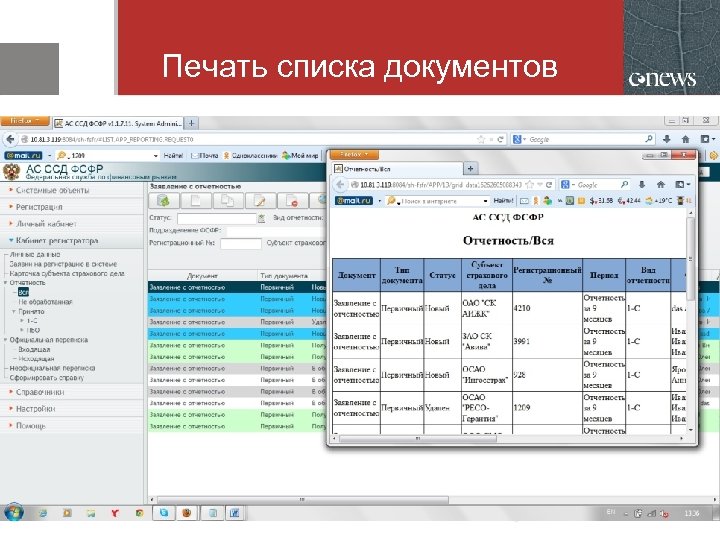The width and height of the screenshot is (720, 540).
Task: Click the downloads arrow in the popup window toolbar
Action: pos(642,185)
